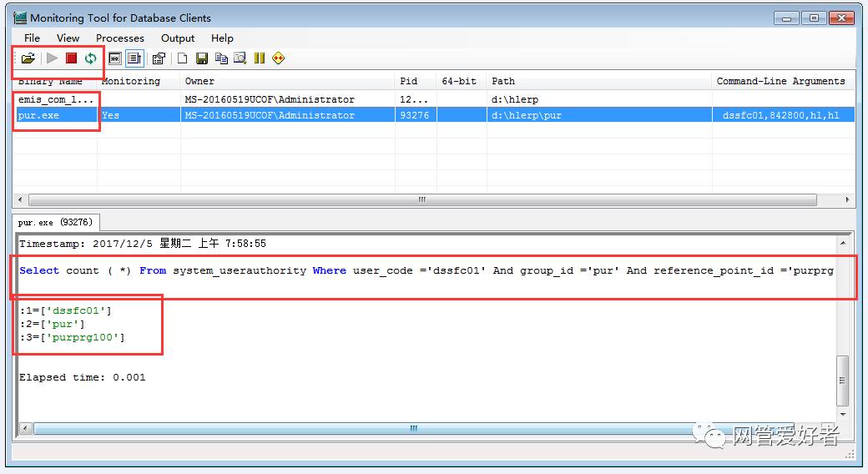Click the output pane horizontal scrollbar thumb

click(413, 428)
